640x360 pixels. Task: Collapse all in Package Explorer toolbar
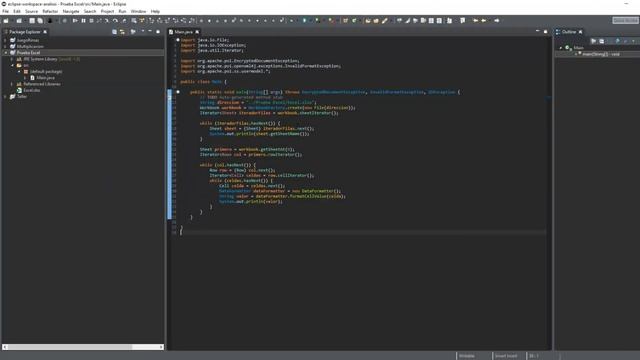(115, 32)
